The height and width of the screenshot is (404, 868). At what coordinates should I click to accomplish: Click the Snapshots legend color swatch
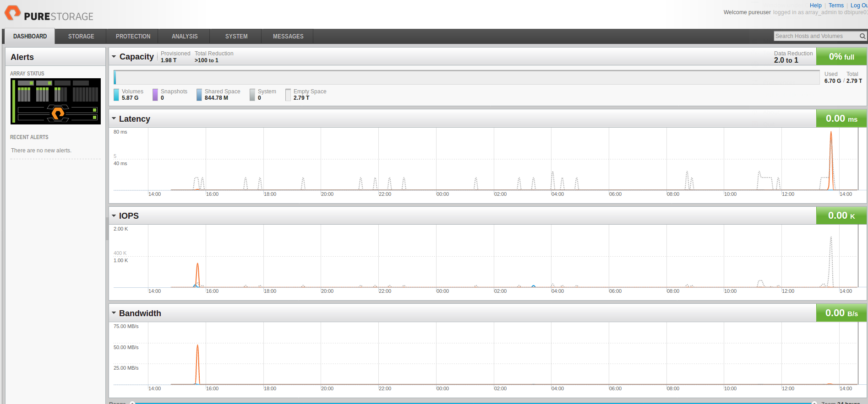[x=155, y=95]
